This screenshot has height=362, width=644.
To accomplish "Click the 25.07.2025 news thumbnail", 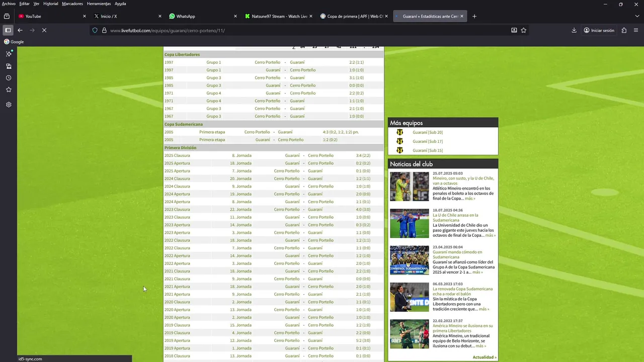I will pos(410,187).
